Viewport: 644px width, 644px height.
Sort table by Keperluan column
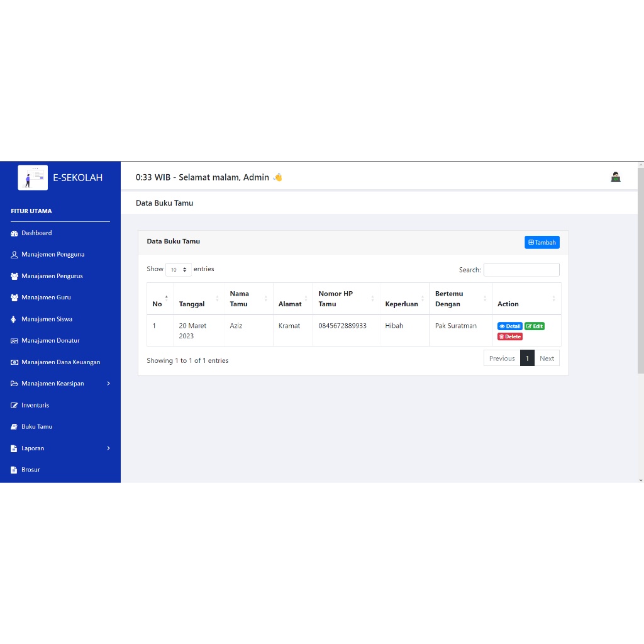405,299
